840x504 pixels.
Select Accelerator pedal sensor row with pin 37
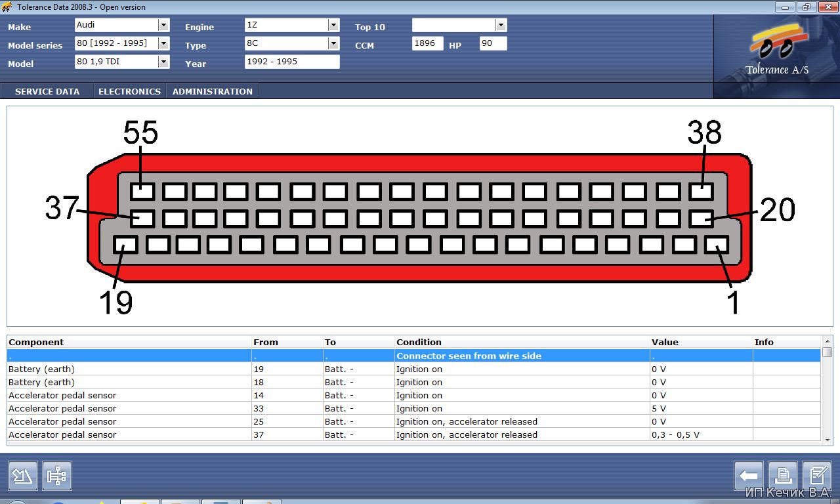pos(414,434)
